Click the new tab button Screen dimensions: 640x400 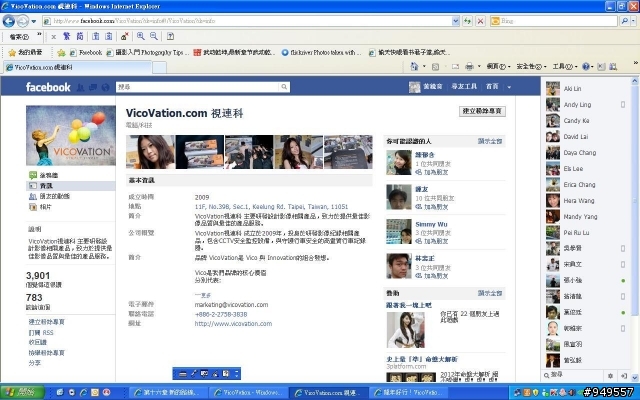click(x=159, y=67)
